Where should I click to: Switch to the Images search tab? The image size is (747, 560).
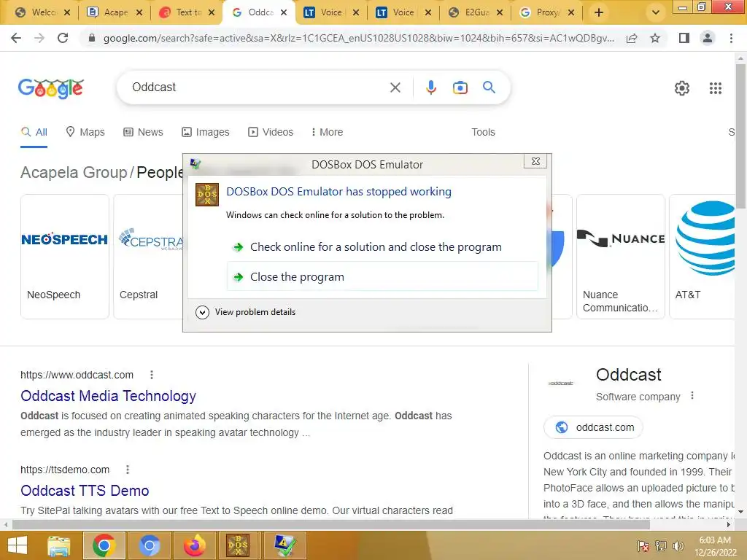pos(205,133)
